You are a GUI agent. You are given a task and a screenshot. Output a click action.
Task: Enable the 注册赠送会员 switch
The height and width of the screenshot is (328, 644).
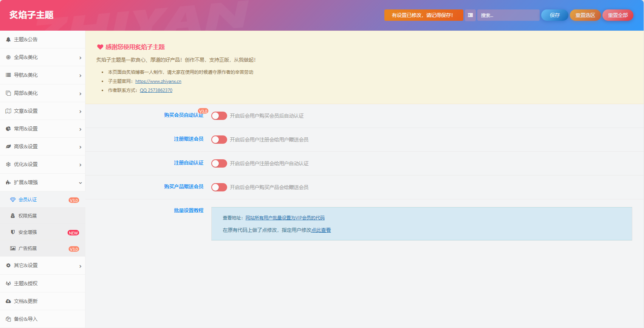[x=219, y=140]
